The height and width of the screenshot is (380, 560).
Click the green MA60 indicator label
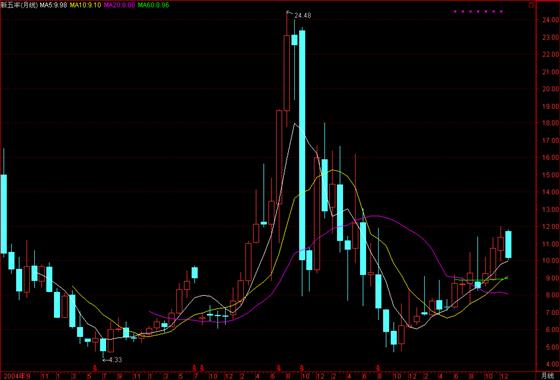(154, 5)
